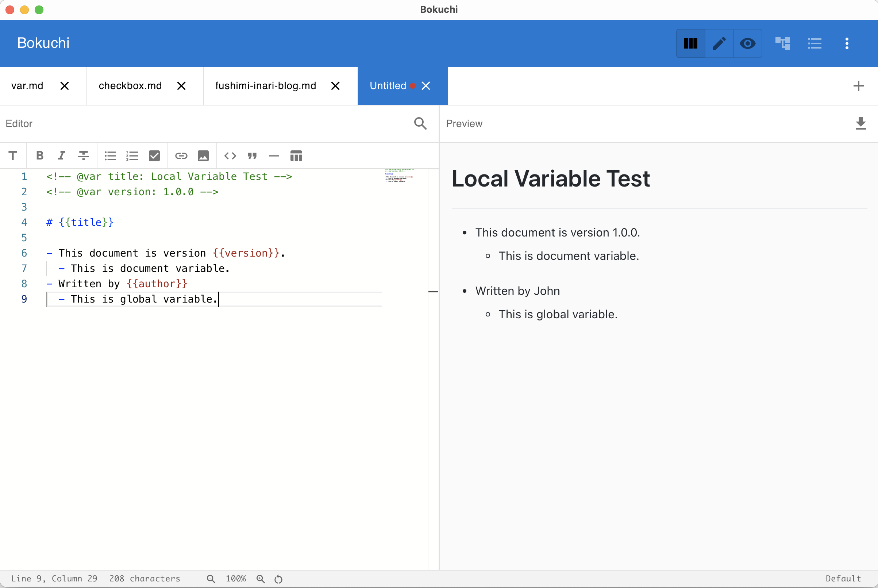
Task: Zoom in using the magnifier button
Action: (x=260, y=579)
